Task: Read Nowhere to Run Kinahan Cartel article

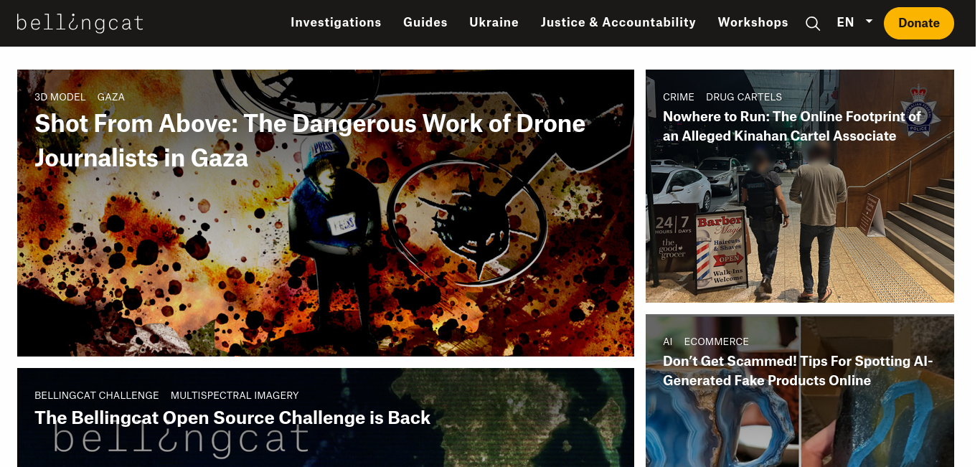Action: [x=792, y=126]
